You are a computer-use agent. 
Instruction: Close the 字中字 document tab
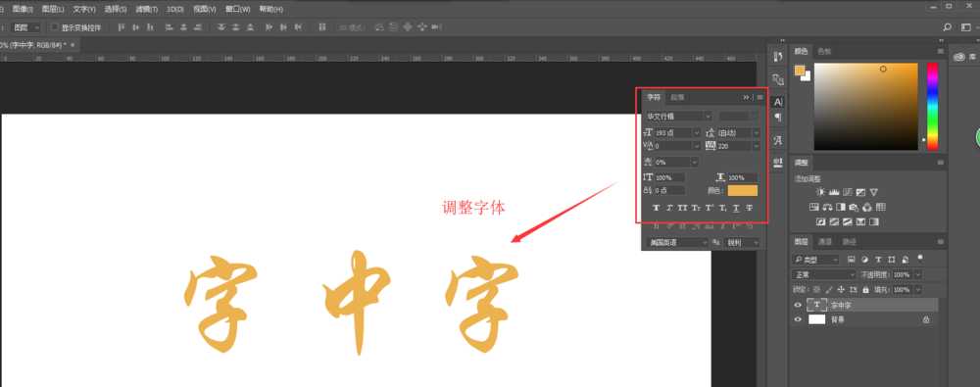(x=73, y=45)
